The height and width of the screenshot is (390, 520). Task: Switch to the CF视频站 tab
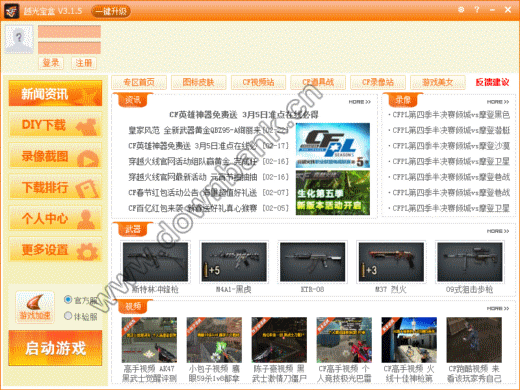coord(258,82)
